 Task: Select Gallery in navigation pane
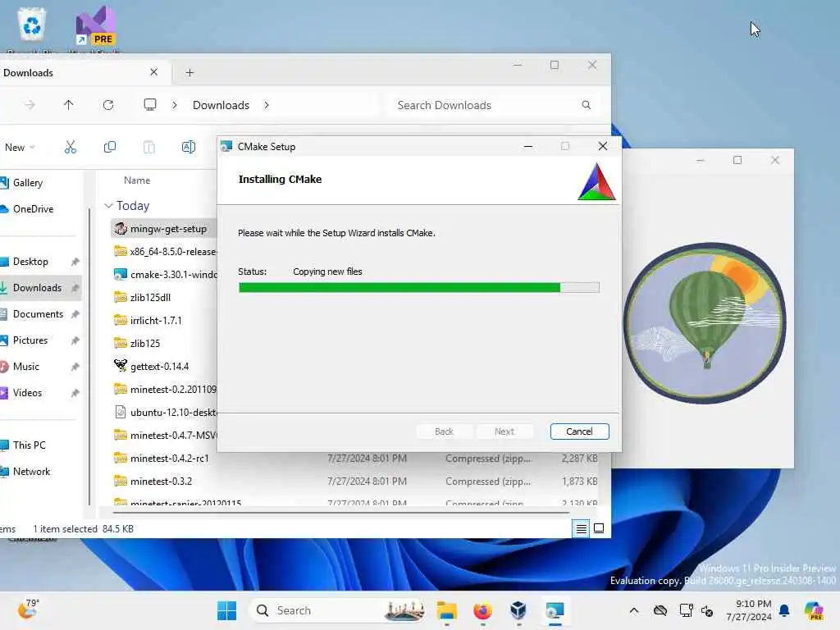point(28,183)
